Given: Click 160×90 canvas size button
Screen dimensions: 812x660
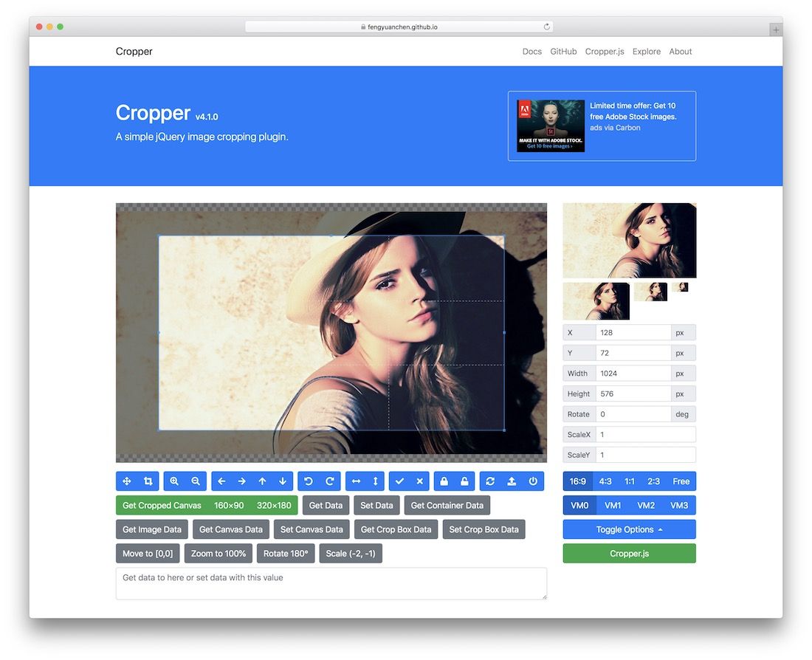Looking at the screenshot, I should (x=229, y=505).
